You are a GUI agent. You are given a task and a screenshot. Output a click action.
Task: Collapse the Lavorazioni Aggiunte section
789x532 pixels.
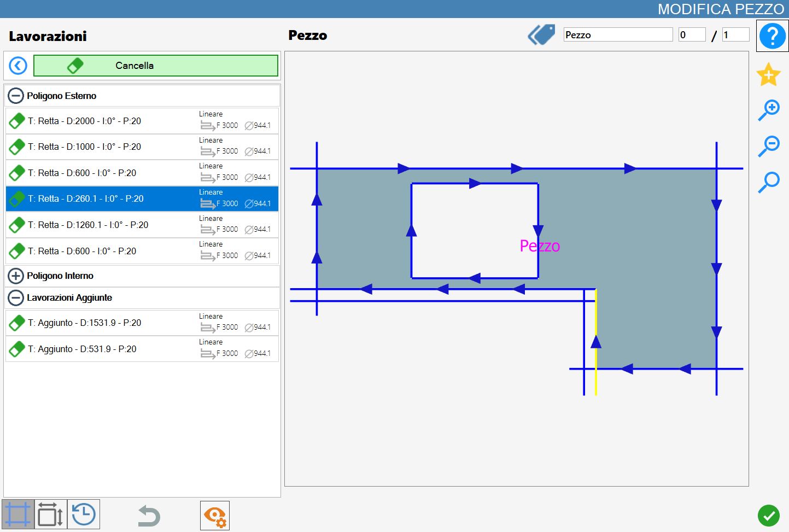click(16, 298)
